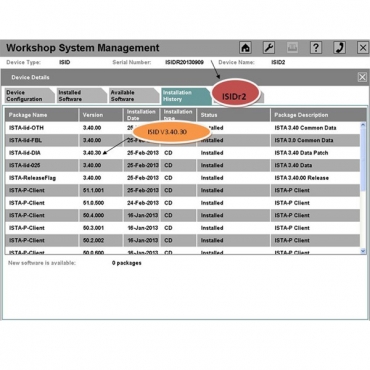Click serial number ISIDR20130909

(x=184, y=62)
